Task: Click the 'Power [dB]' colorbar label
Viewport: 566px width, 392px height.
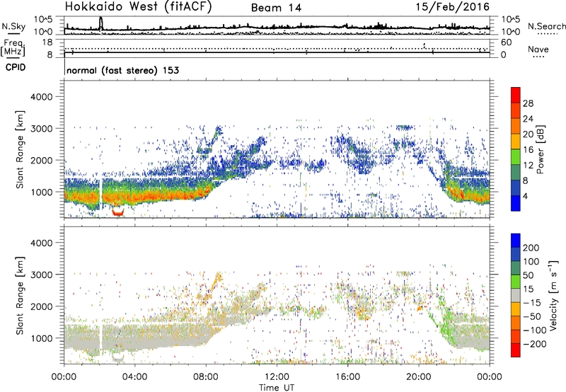Action: click(x=540, y=149)
